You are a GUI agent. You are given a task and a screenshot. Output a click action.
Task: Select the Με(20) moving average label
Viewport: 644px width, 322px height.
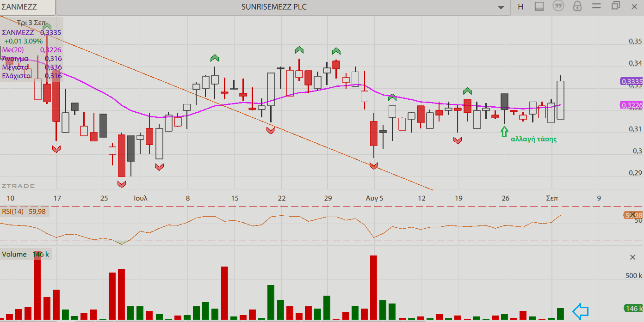click(x=31, y=50)
